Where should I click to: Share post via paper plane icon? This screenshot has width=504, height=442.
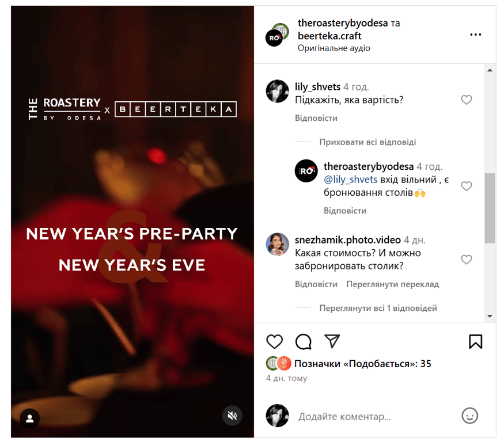pos(332,341)
